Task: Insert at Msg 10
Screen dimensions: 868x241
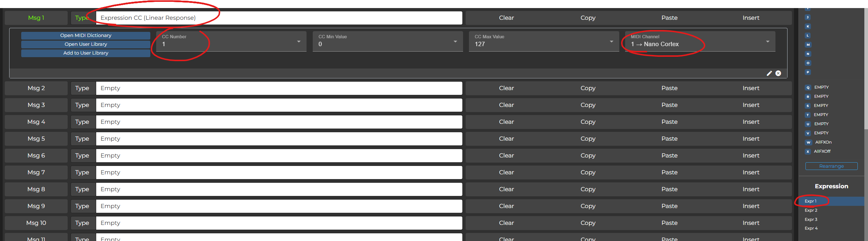Action: click(x=751, y=223)
